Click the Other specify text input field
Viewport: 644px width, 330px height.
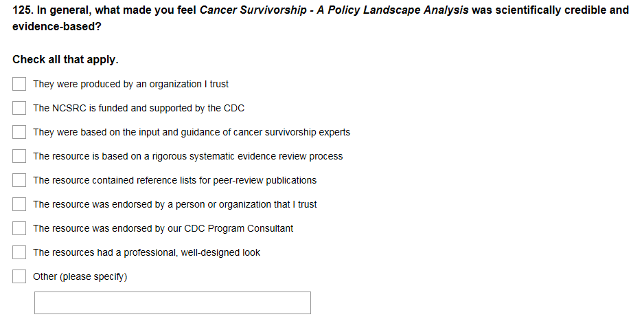(x=172, y=302)
